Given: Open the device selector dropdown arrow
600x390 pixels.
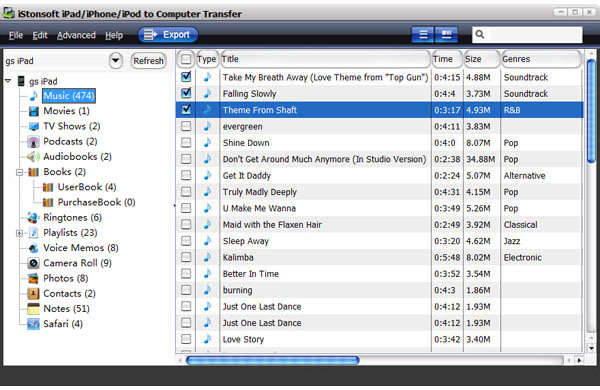Looking at the screenshot, I should click(116, 60).
